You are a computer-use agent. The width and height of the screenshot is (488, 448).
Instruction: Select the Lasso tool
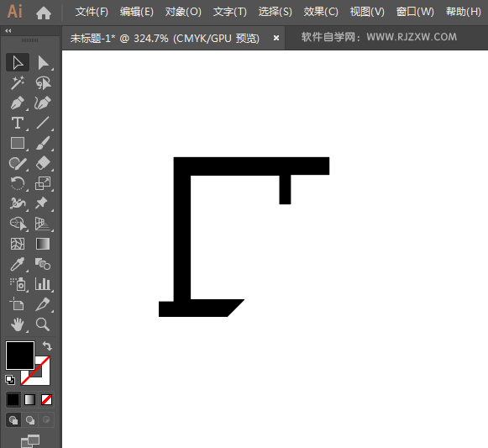click(x=43, y=83)
